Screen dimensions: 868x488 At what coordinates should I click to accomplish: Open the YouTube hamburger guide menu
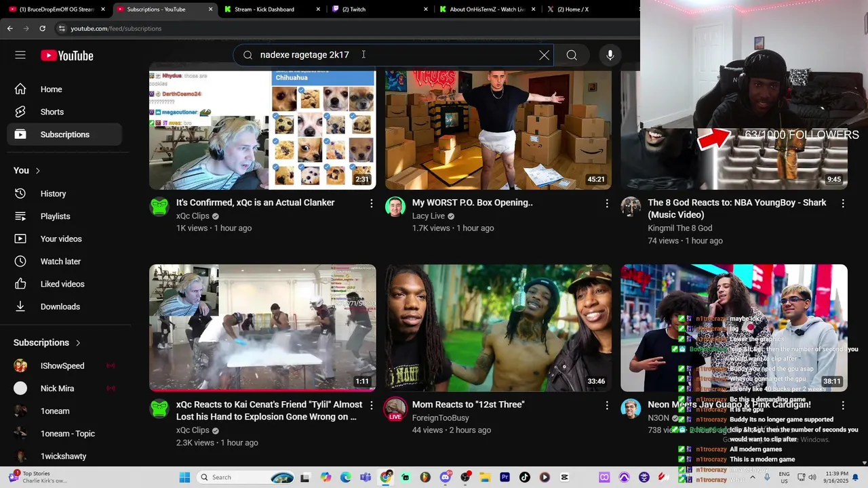coord(20,55)
